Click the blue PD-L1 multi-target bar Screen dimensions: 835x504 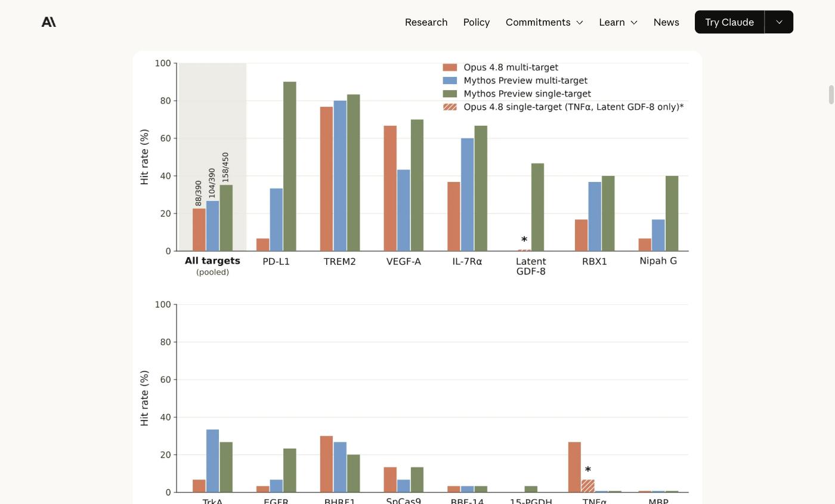pos(276,219)
